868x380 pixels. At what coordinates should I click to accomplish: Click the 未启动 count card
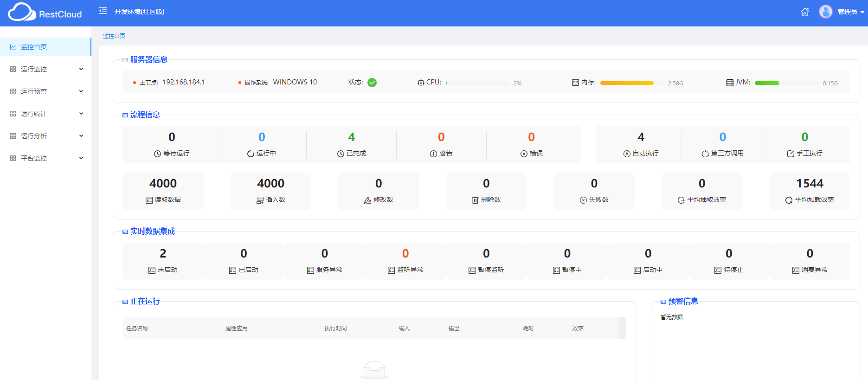click(x=163, y=261)
